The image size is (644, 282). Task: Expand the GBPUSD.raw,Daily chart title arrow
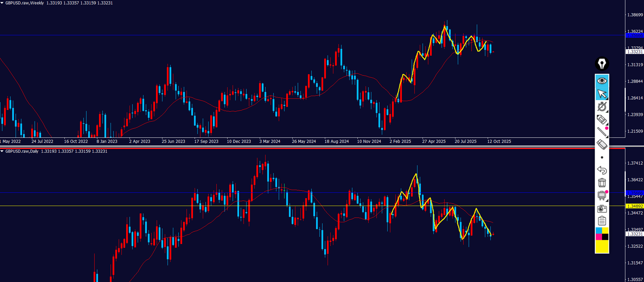2,151
